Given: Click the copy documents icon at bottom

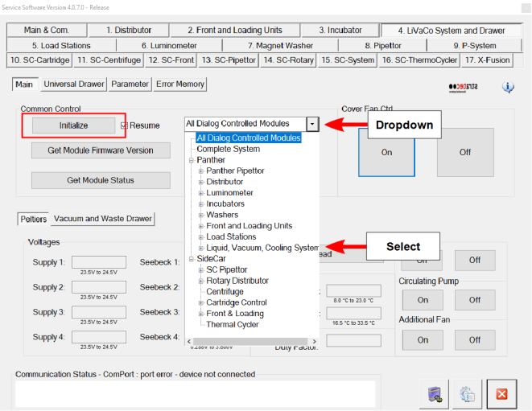Looking at the screenshot, I should (x=467, y=394).
